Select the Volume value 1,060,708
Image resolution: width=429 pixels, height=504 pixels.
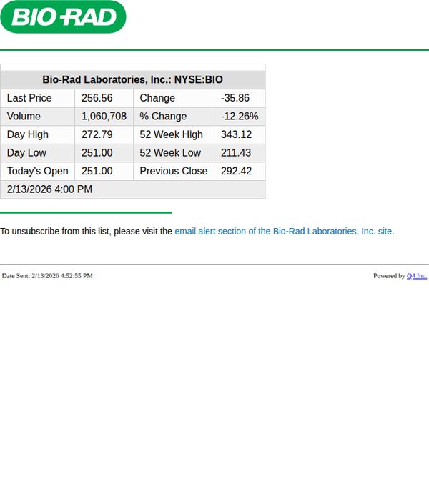(x=104, y=117)
